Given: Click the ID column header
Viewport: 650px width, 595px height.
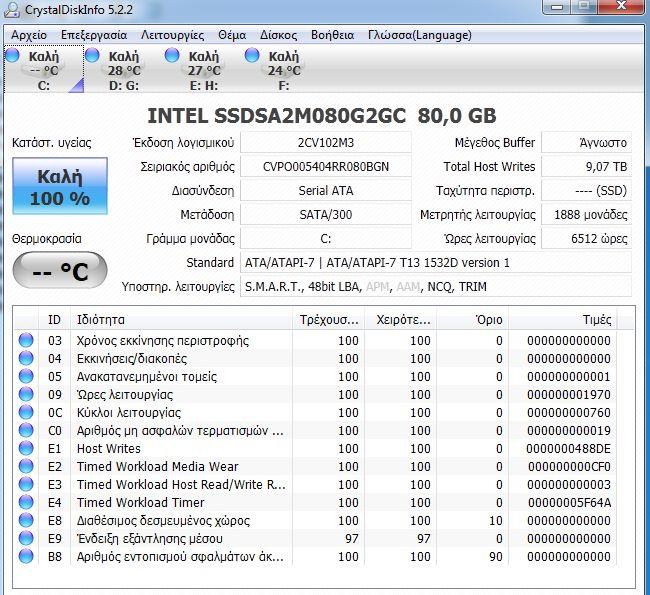Looking at the screenshot, I should coord(54,320).
